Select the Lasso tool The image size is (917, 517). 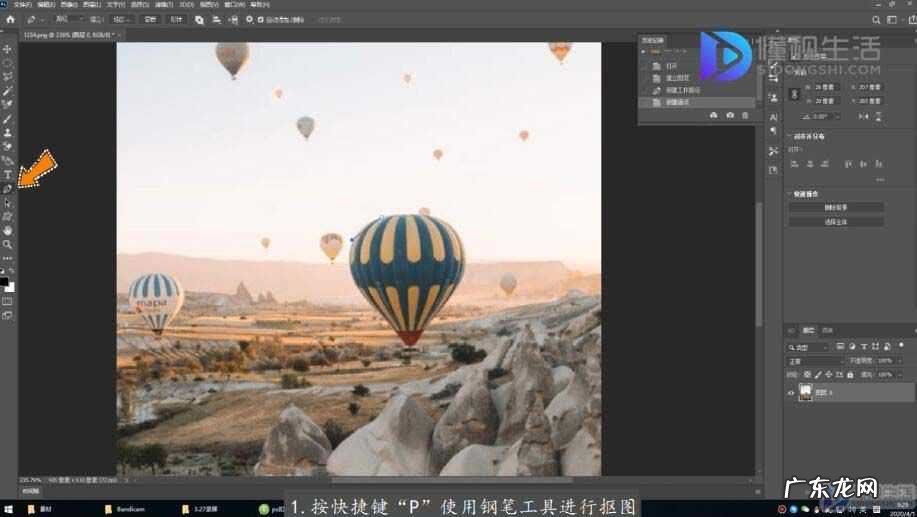click(8, 77)
